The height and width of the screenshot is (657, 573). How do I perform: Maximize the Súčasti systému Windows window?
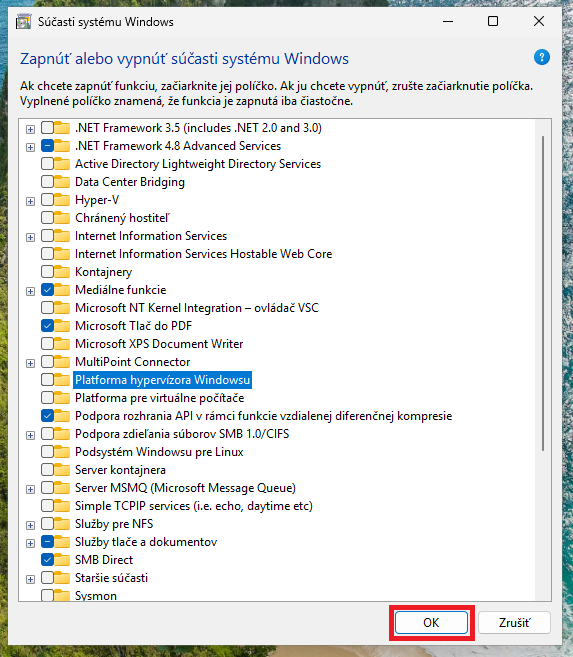pyautogui.click(x=493, y=21)
